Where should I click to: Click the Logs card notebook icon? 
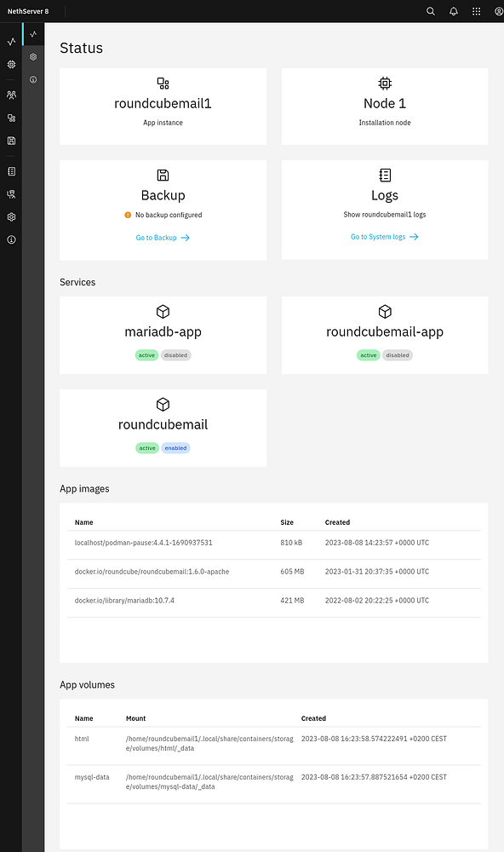tap(385, 175)
